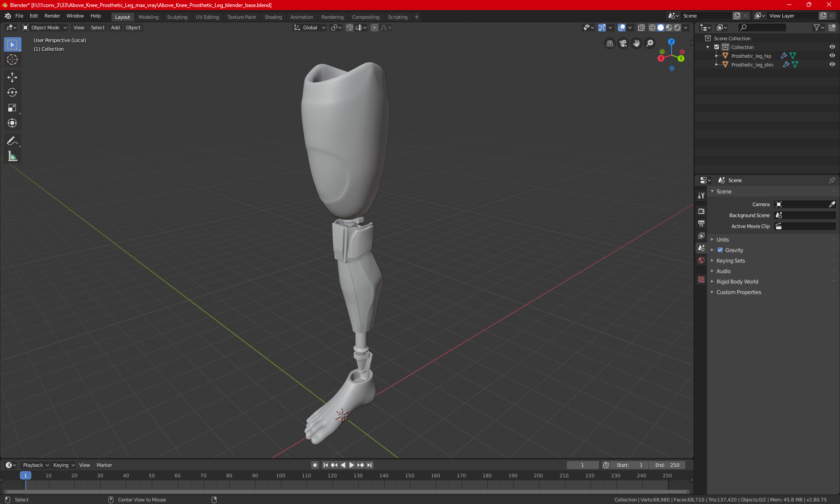Toggle proportional editing
The height and width of the screenshot is (504, 840).
pyautogui.click(x=374, y=28)
